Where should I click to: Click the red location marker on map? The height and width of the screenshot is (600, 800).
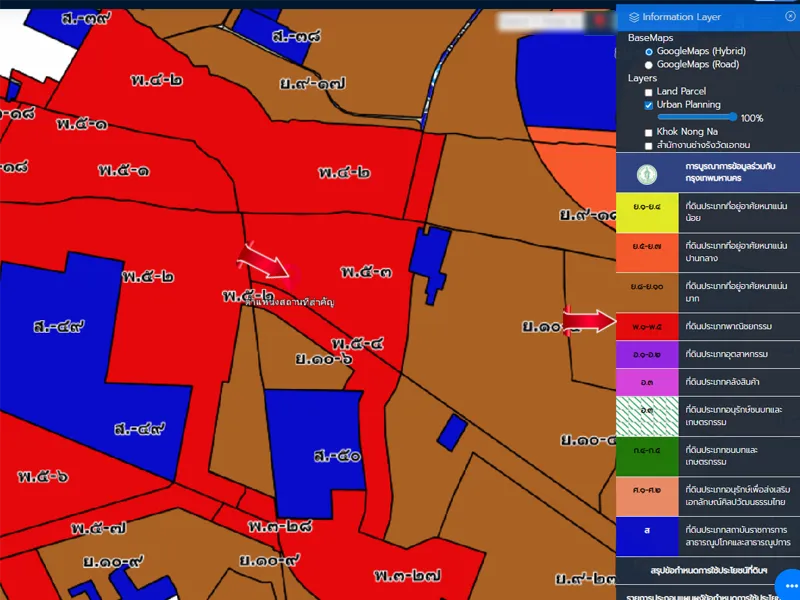(295, 275)
